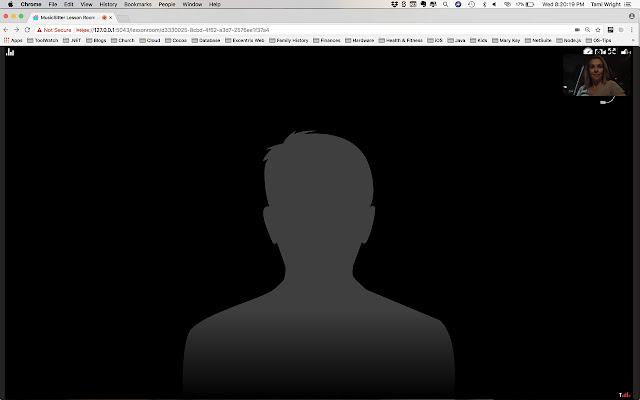Image resolution: width=640 pixels, height=400 pixels.
Task: Open the Bookmarks menu
Action: tap(138, 4)
